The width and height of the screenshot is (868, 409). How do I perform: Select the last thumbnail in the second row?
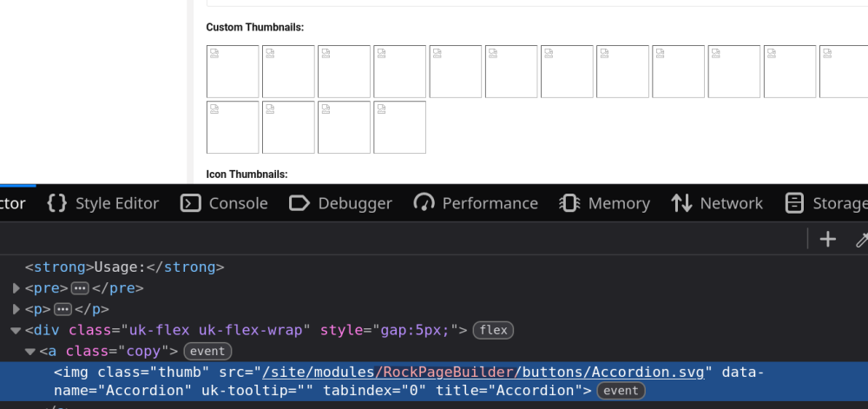(399, 127)
